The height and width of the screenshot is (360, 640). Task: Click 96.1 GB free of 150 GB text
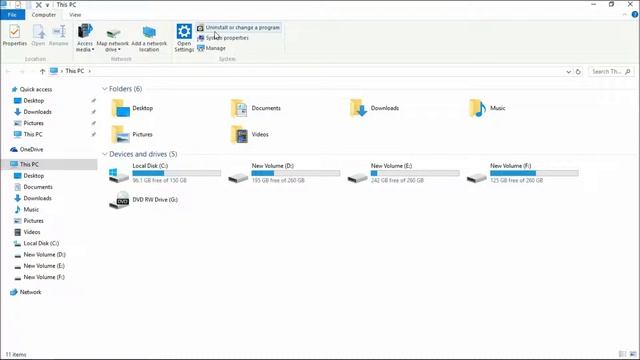[x=160, y=180]
